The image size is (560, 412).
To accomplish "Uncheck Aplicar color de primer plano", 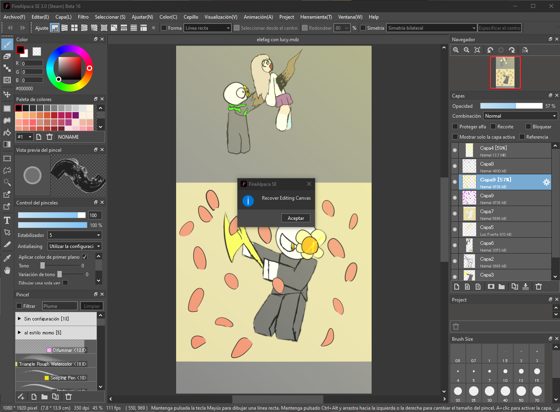I will [85, 257].
